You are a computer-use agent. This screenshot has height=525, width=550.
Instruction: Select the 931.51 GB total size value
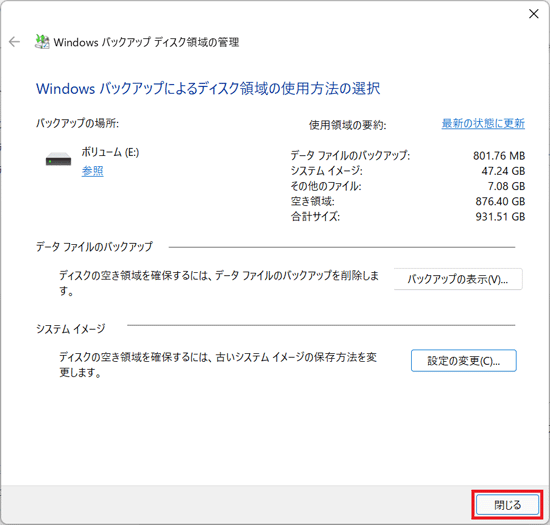500,216
